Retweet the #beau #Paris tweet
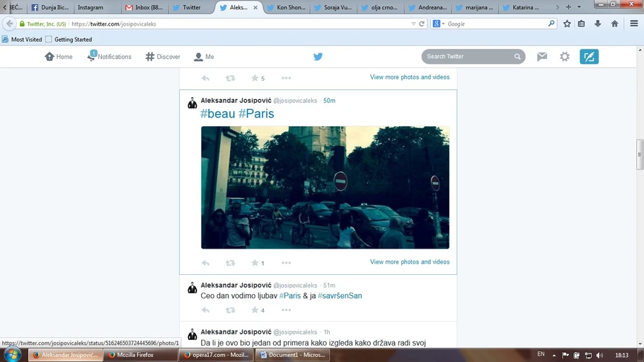644x362 pixels. point(230,263)
